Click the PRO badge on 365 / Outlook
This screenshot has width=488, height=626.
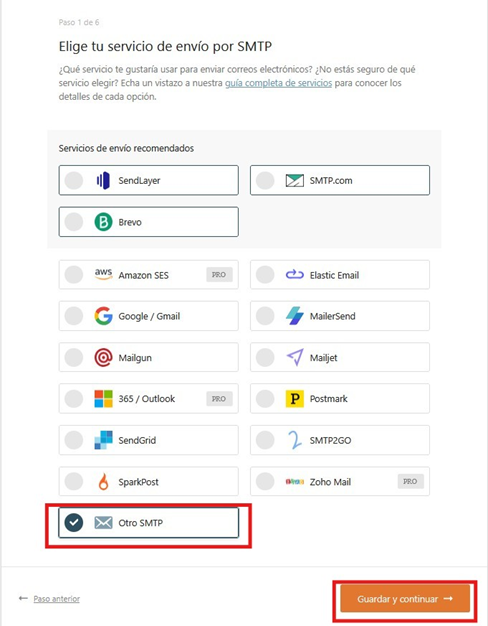pyautogui.click(x=219, y=398)
